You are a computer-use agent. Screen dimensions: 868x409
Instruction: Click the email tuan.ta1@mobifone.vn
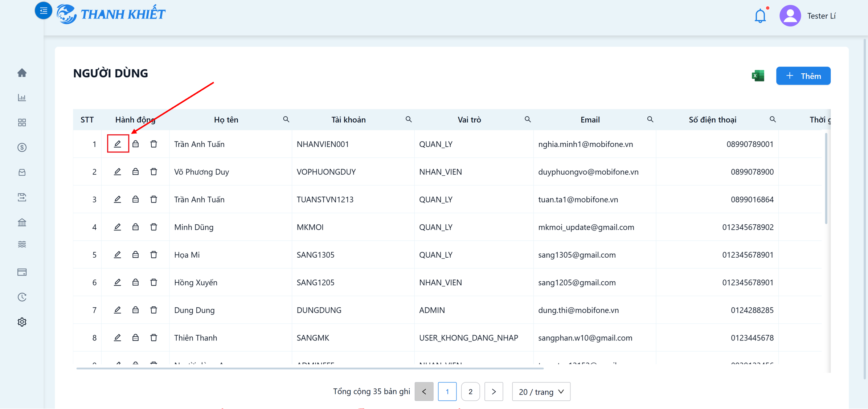(578, 200)
